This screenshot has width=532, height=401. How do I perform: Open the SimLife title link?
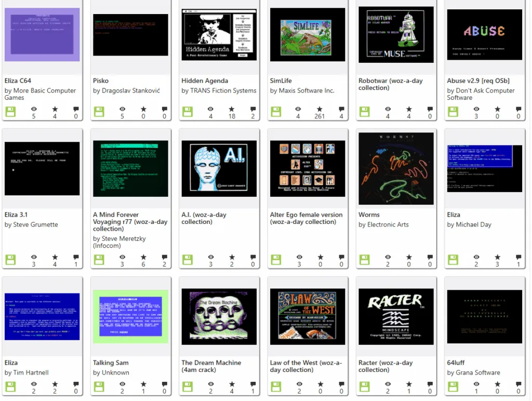281,81
